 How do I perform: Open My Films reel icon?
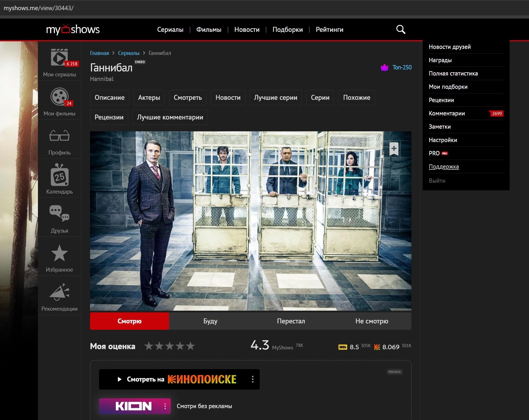coord(59,97)
